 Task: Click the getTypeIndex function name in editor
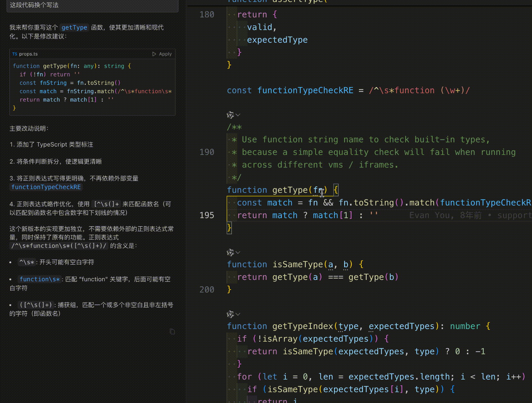click(303, 326)
